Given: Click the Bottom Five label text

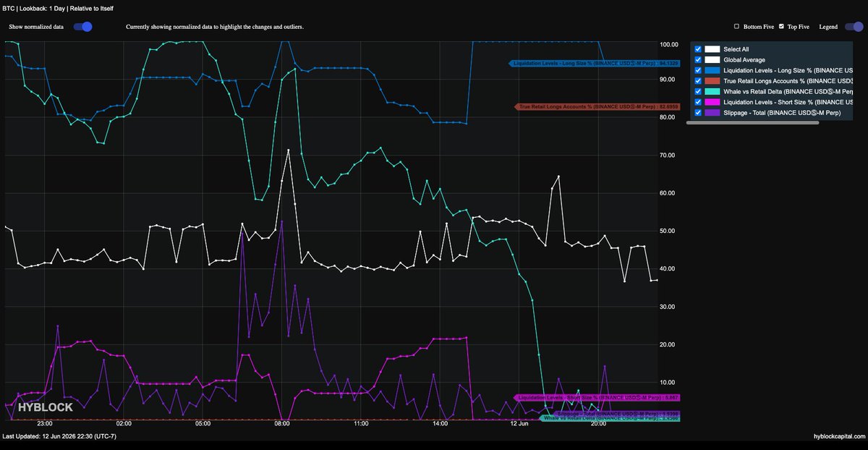Looking at the screenshot, I should pyautogui.click(x=757, y=27).
